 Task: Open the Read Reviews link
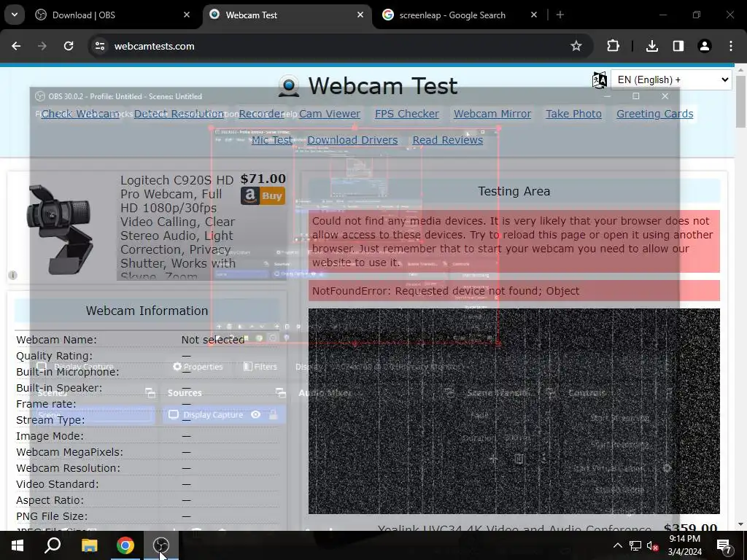pyautogui.click(x=448, y=140)
